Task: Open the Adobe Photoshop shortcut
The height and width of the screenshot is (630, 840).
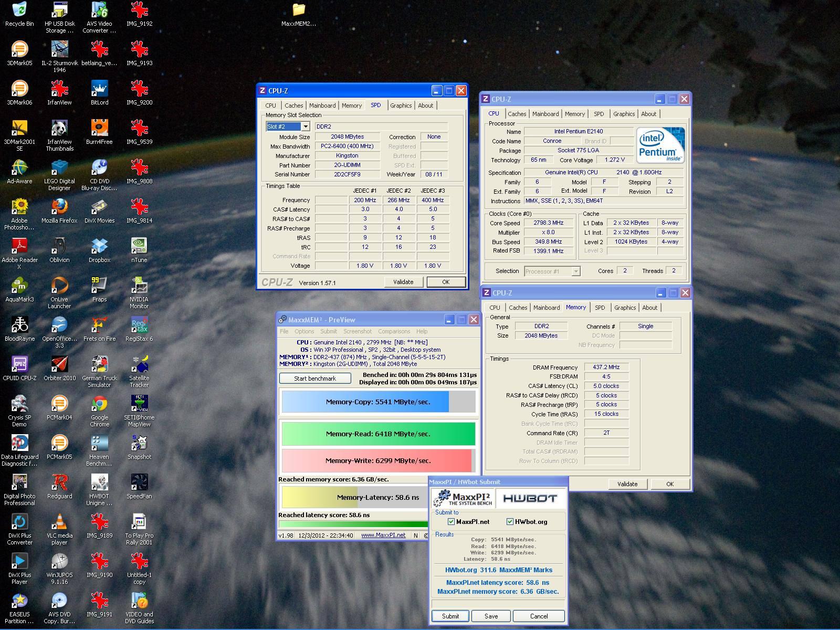Action: click(19, 214)
